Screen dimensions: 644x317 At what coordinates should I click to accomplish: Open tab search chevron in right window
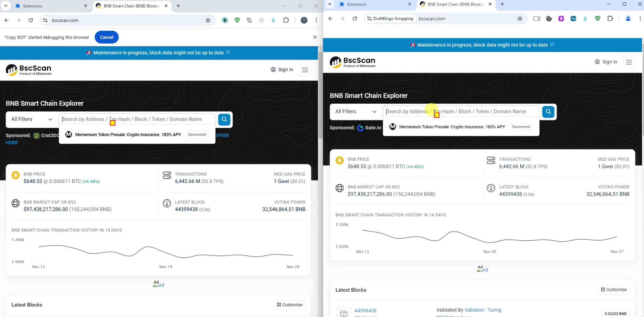(330, 4)
